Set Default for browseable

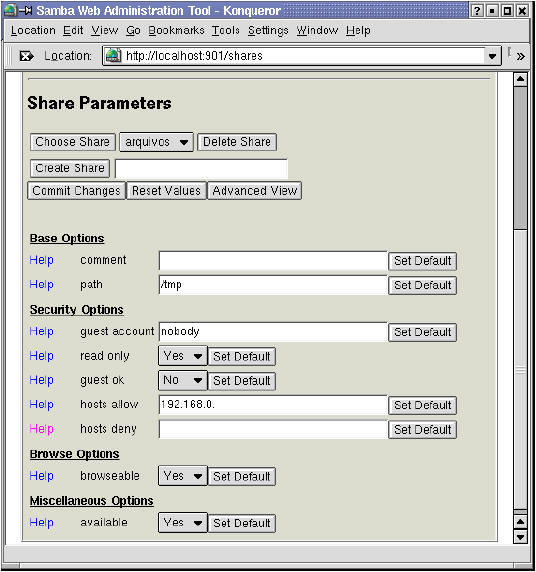(242, 477)
